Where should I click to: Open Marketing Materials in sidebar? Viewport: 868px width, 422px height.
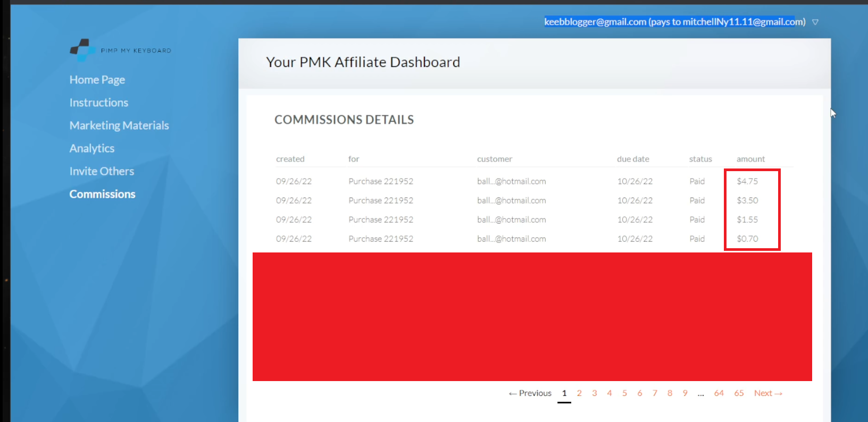(119, 125)
